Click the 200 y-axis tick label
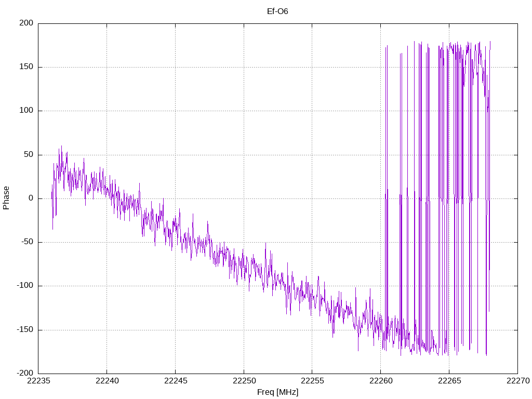This screenshot has width=532, height=399. click(26, 23)
